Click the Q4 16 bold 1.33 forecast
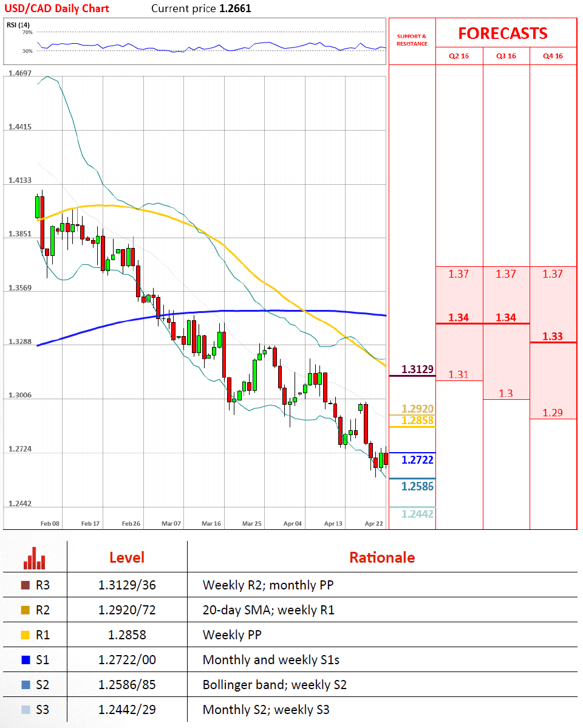This screenshot has width=583, height=728. coord(553,336)
